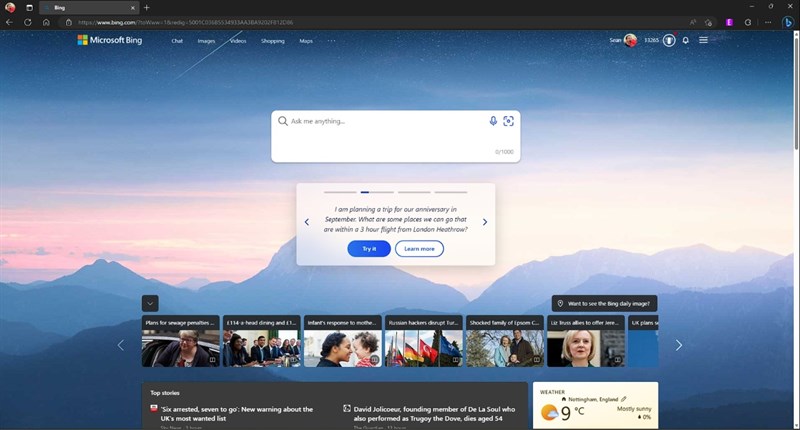Open £114-a-head dining news card

(x=262, y=341)
